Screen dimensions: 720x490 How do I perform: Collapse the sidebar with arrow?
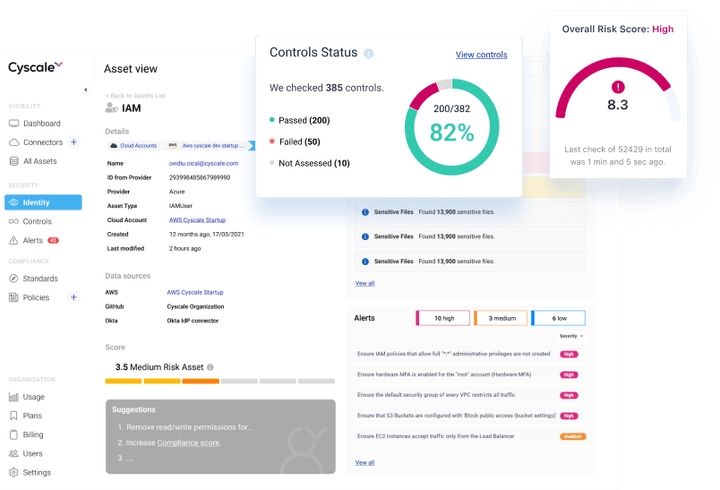click(85, 90)
